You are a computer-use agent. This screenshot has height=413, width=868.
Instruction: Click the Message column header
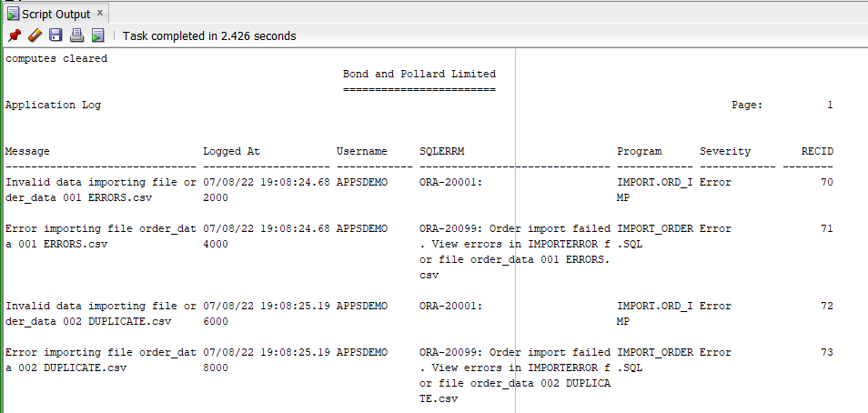click(x=27, y=151)
